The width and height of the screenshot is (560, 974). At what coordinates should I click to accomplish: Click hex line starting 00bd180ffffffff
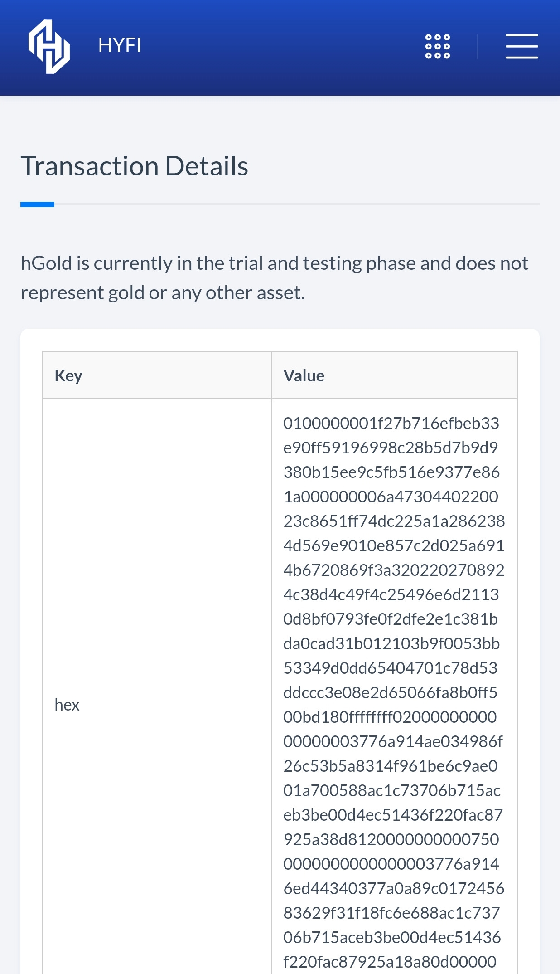tap(390, 717)
